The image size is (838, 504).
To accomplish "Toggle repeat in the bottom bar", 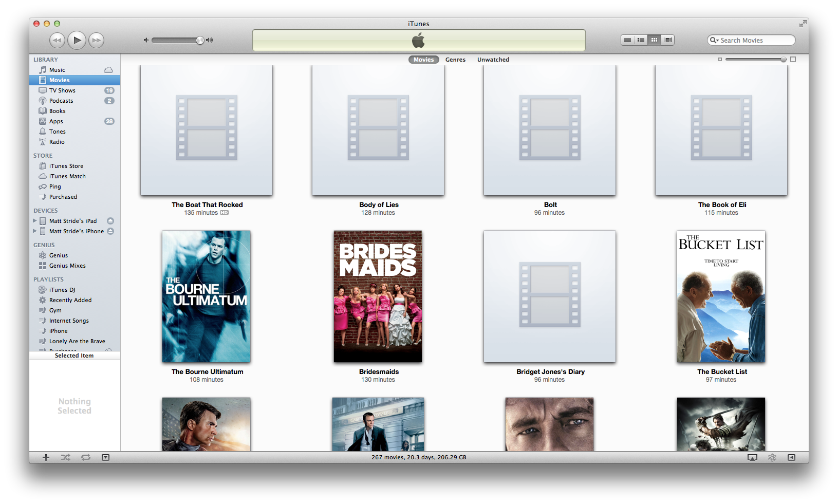I will tap(86, 457).
